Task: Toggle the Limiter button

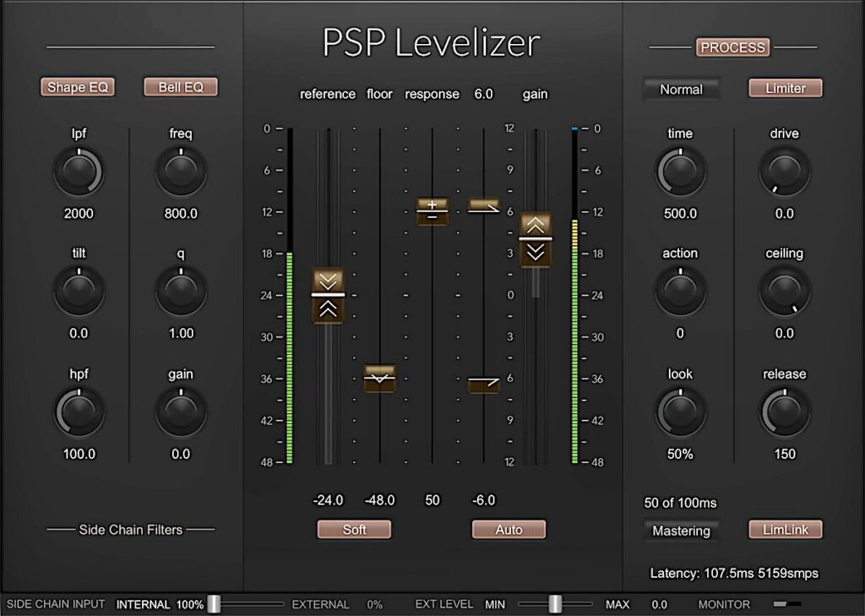Action: (786, 89)
